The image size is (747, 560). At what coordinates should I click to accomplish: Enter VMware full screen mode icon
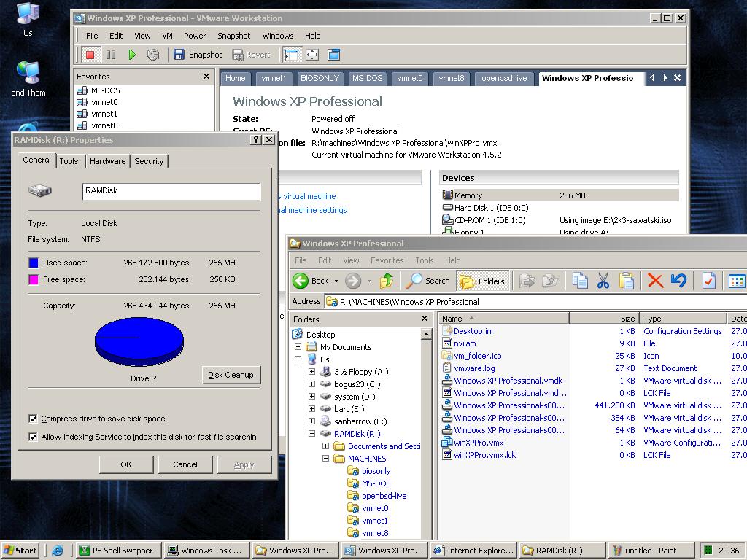(x=312, y=55)
